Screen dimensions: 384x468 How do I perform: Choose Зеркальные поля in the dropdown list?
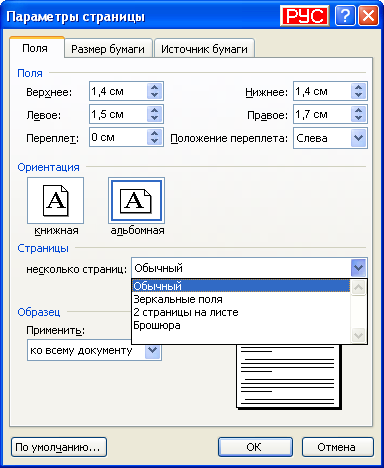coord(241,299)
